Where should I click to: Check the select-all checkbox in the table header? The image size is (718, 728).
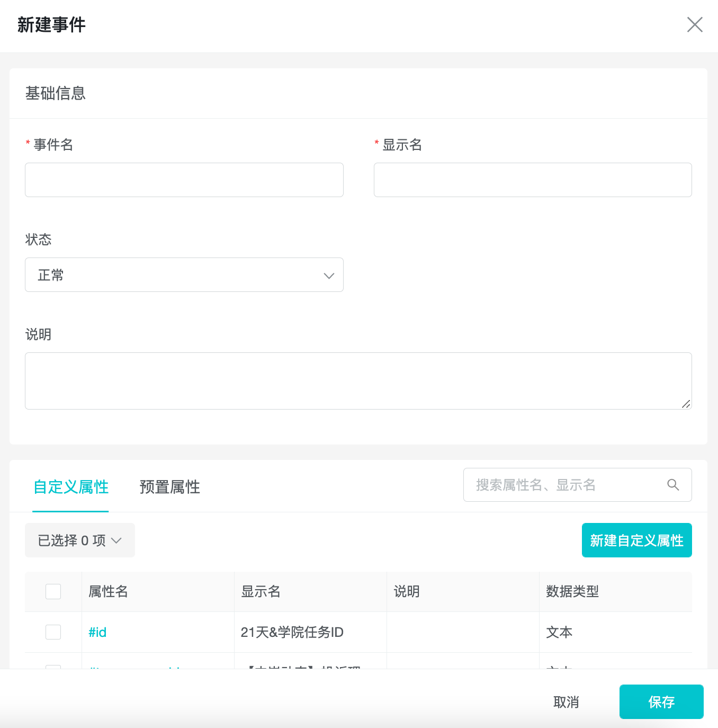(x=53, y=591)
